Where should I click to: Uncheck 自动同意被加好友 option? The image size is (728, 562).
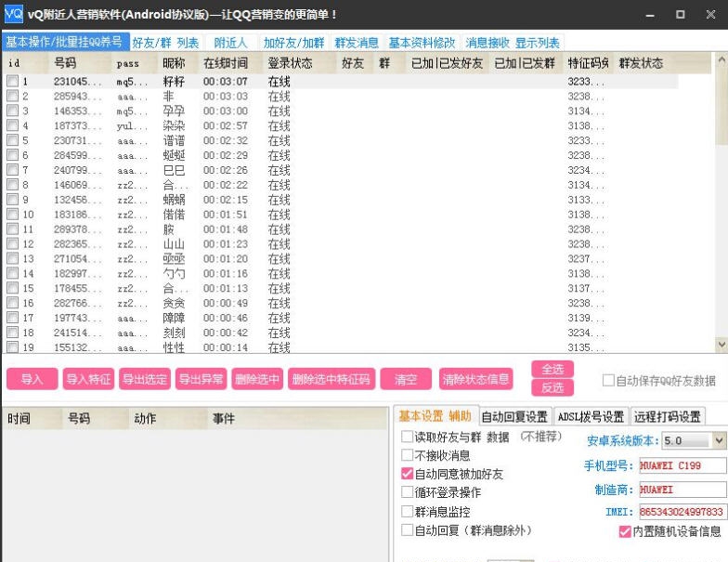coord(407,474)
